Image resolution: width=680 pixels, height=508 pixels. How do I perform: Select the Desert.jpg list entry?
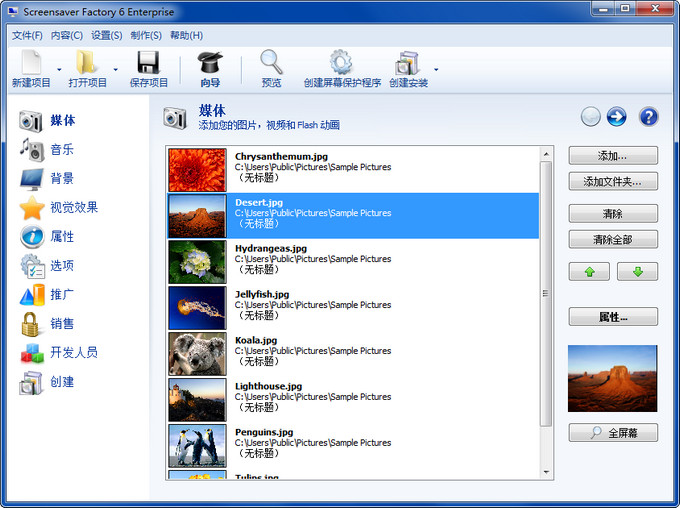(x=353, y=216)
